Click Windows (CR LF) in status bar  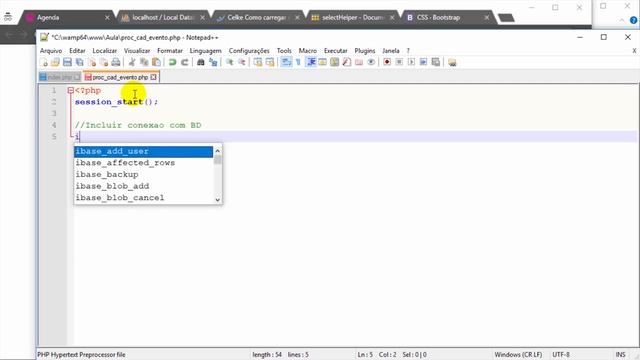coord(518,355)
